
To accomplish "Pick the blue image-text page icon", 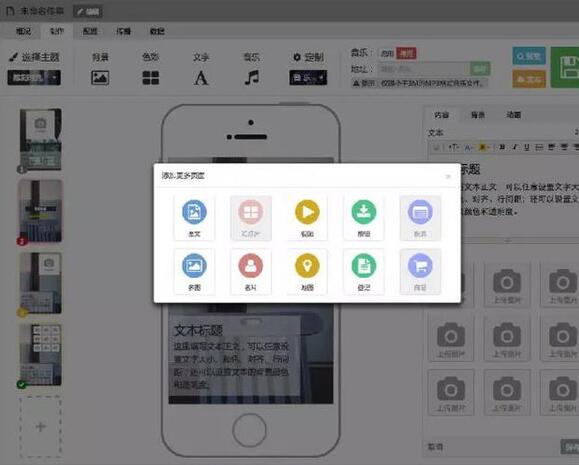I will tap(194, 218).
